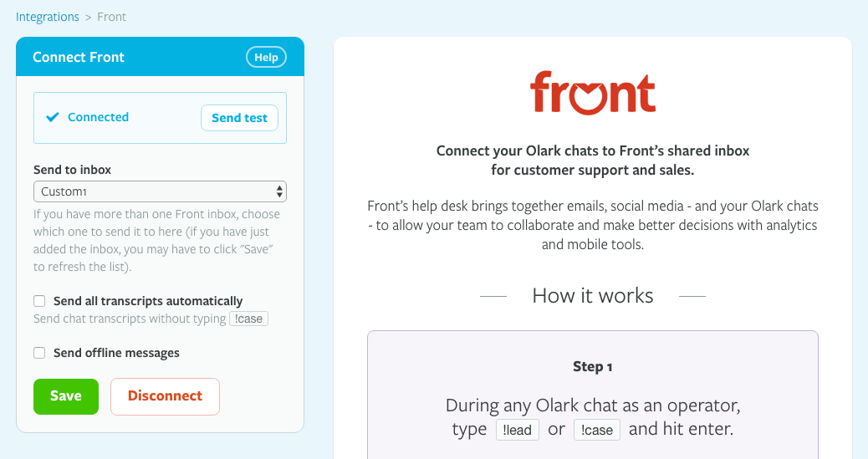Click the dropdown arrows on Custom1 select

(x=279, y=191)
